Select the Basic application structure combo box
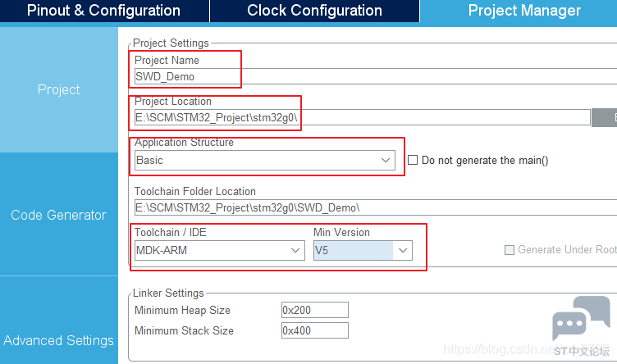617x364 pixels. point(265,161)
